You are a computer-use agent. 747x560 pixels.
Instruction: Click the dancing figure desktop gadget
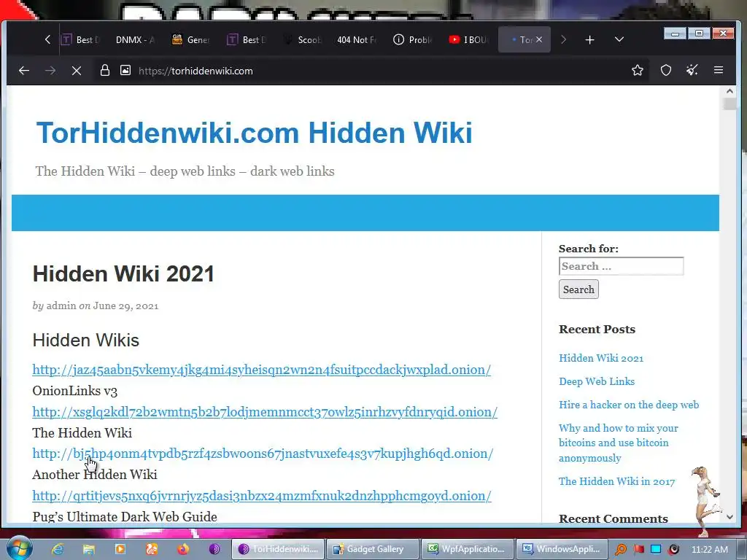tap(705, 501)
